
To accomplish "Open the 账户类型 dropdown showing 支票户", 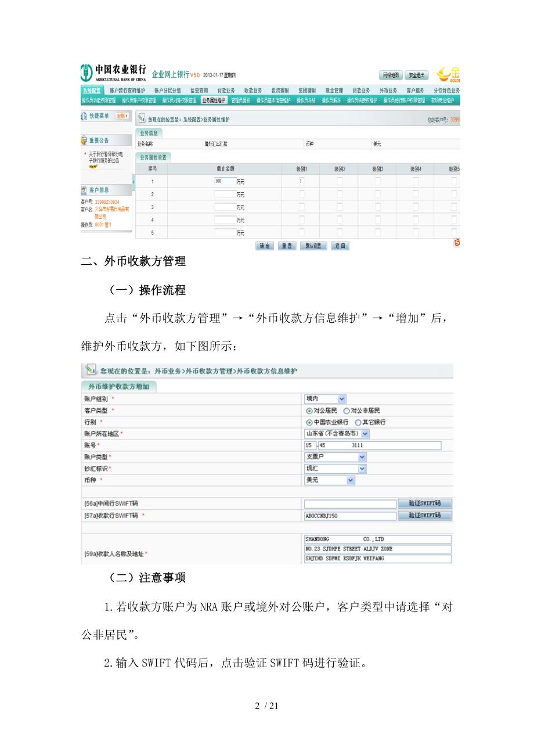I will pos(335,457).
